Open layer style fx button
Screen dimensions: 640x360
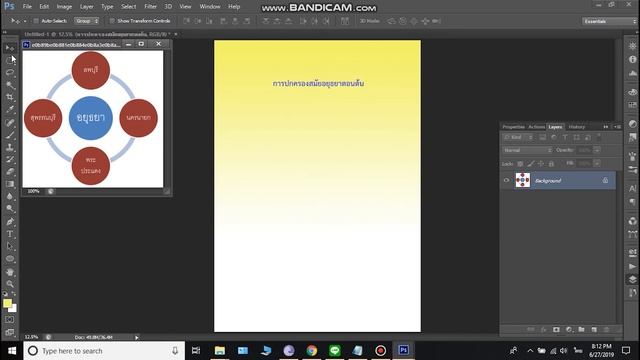pyautogui.click(x=544, y=329)
